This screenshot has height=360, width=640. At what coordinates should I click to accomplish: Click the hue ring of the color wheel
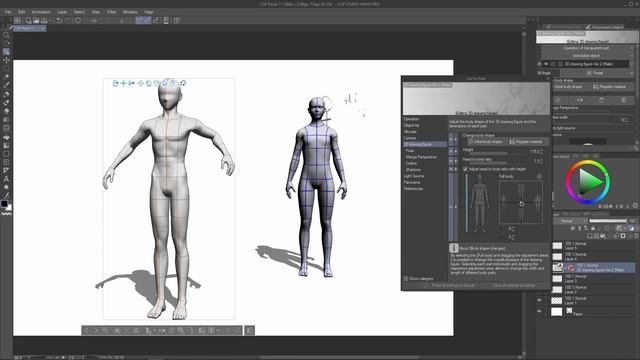(x=588, y=162)
